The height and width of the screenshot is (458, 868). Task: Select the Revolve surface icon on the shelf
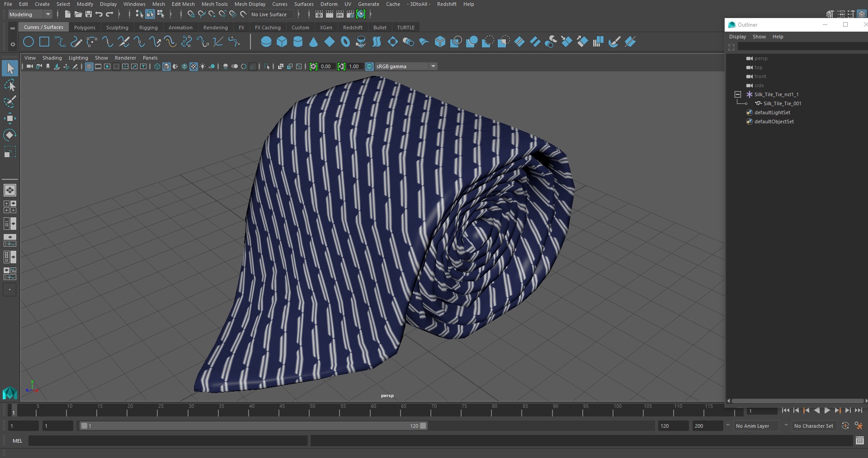click(x=361, y=42)
